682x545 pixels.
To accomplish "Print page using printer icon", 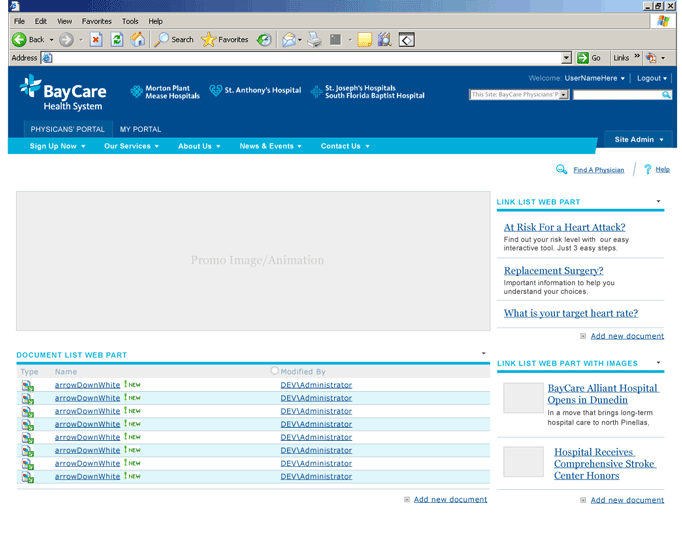I will [x=314, y=40].
